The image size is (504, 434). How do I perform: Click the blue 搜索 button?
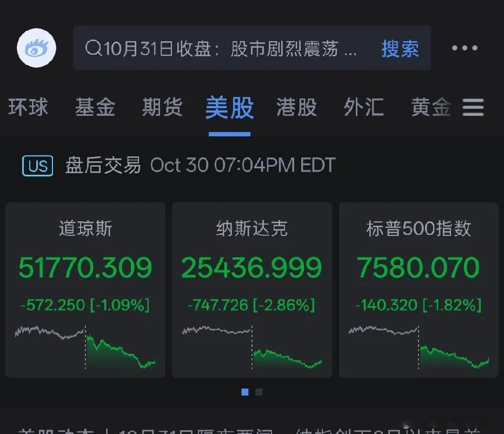point(400,49)
